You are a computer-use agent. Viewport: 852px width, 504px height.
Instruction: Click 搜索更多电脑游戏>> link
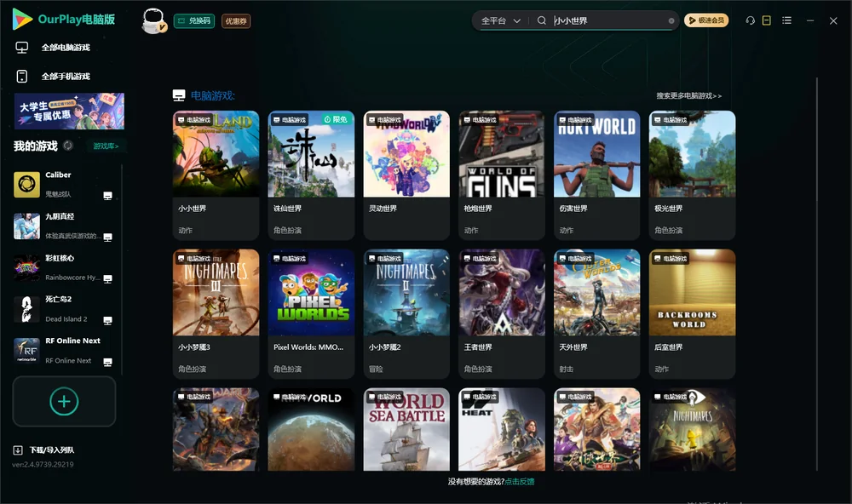pos(689,96)
